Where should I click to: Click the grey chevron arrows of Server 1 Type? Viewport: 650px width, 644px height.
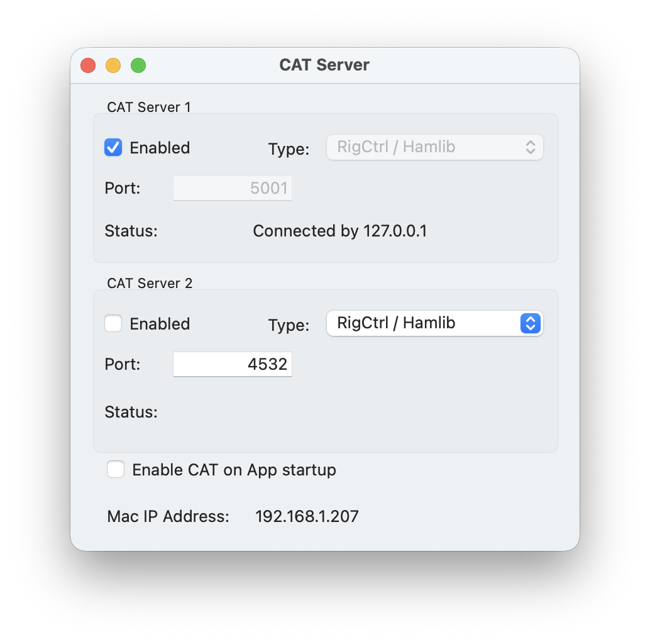click(531, 147)
